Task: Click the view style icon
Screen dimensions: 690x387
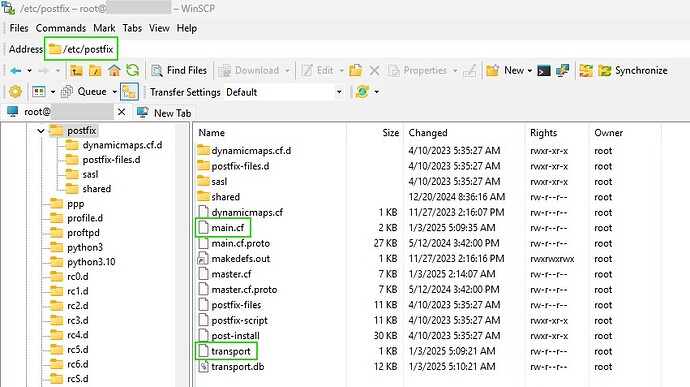Action: [39, 92]
